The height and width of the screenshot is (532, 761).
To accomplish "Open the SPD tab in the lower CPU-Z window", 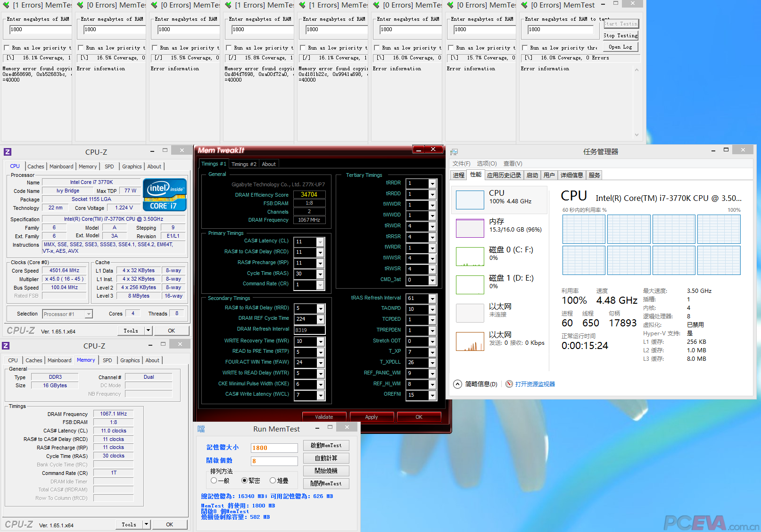I will coord(108,360).
